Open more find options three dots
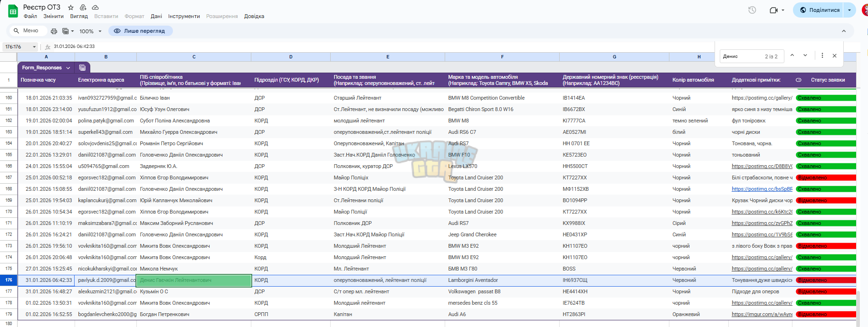 (x=822, y=56)
